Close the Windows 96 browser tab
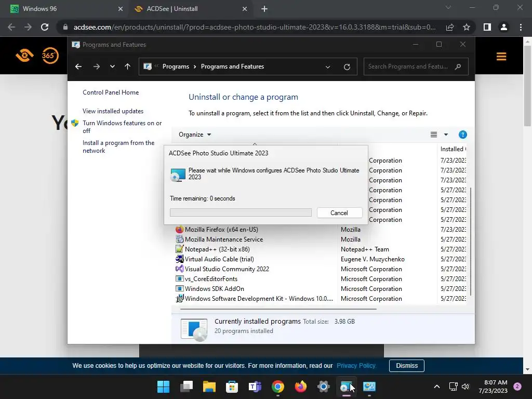Viewport: 532px width, 399px height. pos(121,9)
